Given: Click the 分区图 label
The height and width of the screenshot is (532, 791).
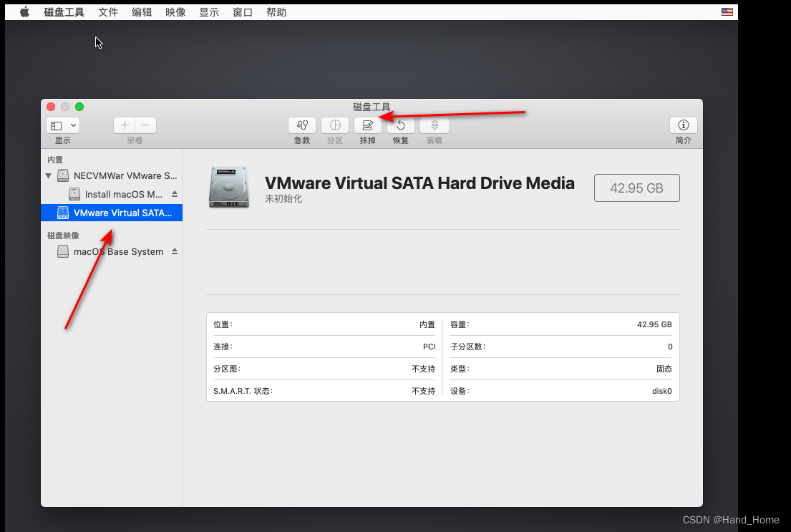Looking at the screenshot, I should (x=227, y=369).
